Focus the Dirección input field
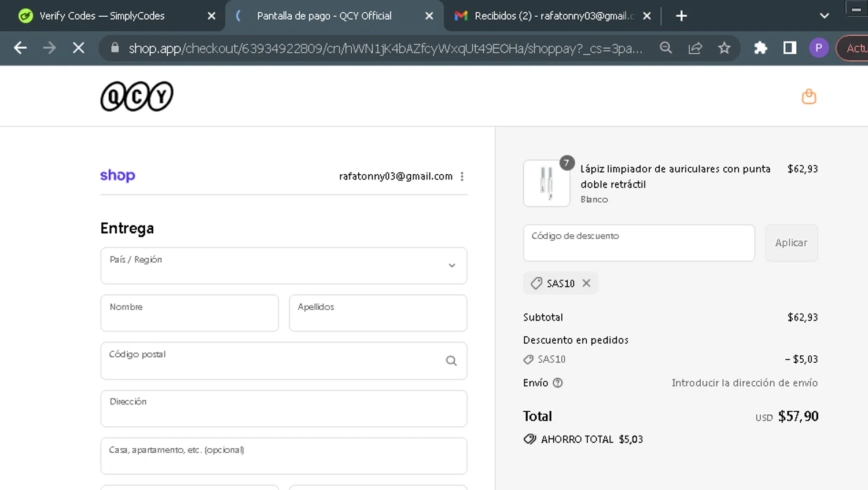 click(284, 408)
